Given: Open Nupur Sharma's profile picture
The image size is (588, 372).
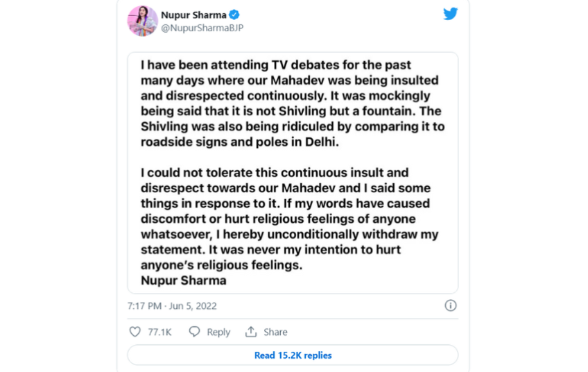Looking at the screenshot, I should pos(143,21).
